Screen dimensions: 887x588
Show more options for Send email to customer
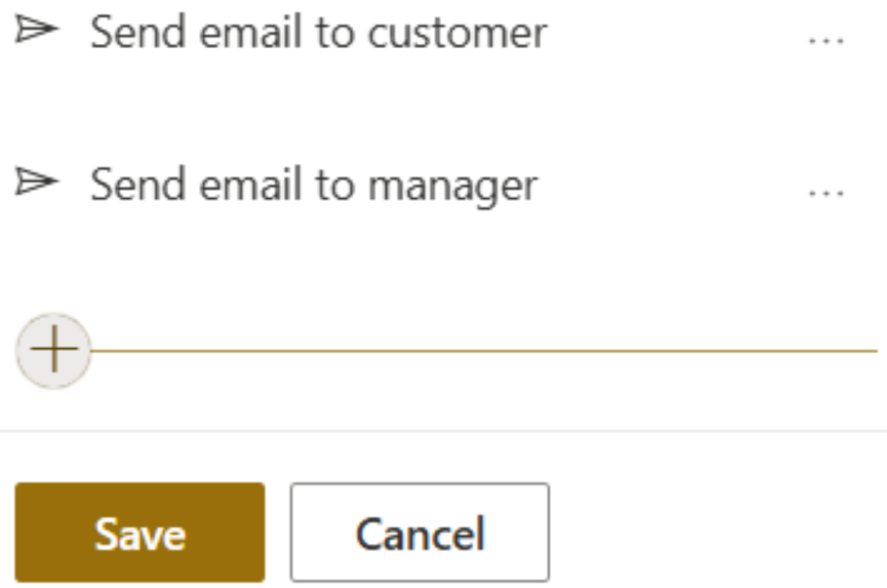point(826,41)
